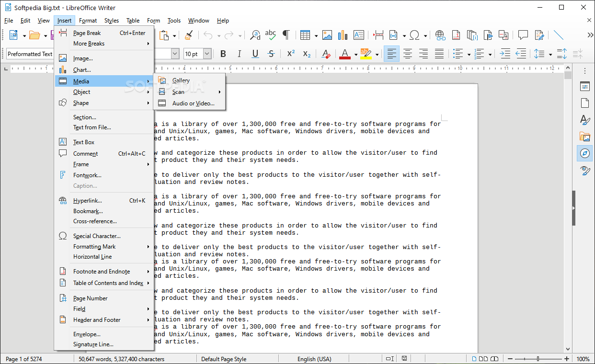The width and height of the screenshot is (595, 364).
Task: Run the spelling check icon
Action: (271, 35)
